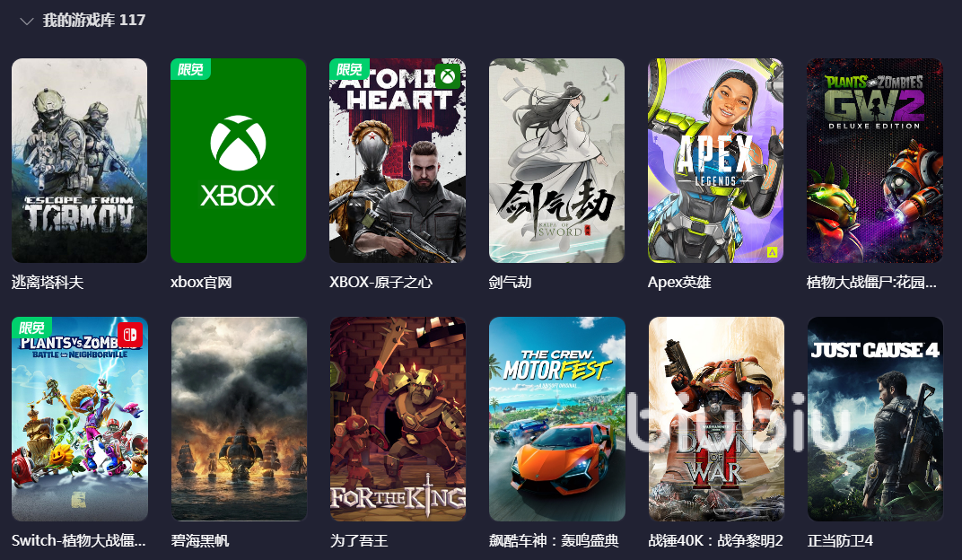Click the xbox官网 title text
This screenshot has width=962, height=560.
tap(201, 282)
